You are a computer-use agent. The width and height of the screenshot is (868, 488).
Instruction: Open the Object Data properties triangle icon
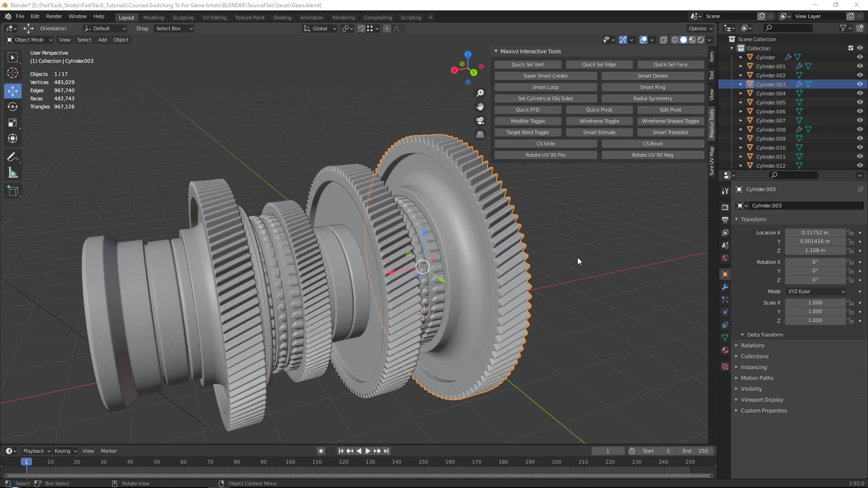[x=725, y=338]
